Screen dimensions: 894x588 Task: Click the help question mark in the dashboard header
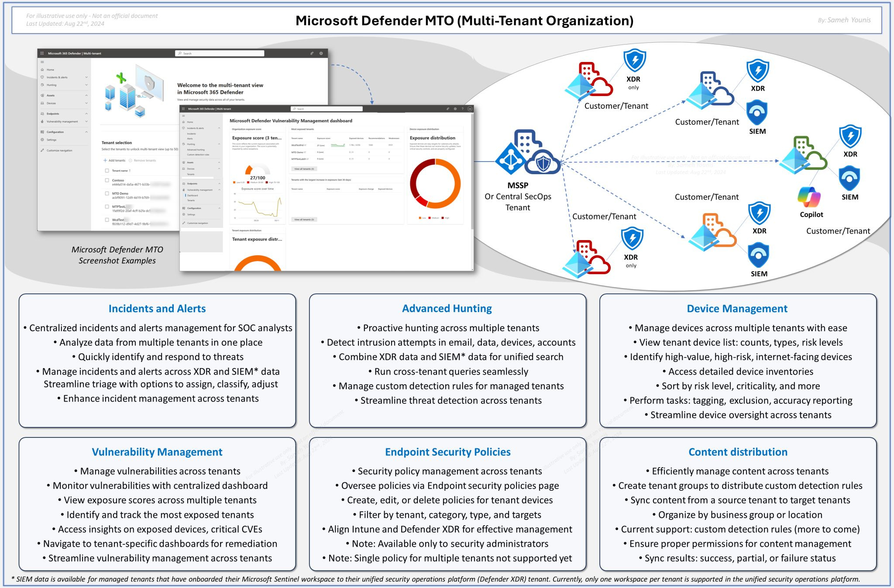coord(463,109)
